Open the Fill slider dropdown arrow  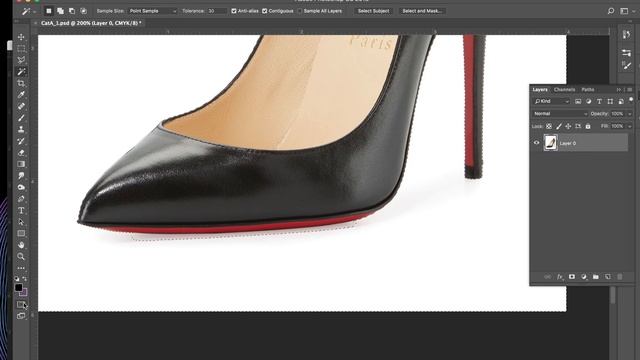click(629, 127)
